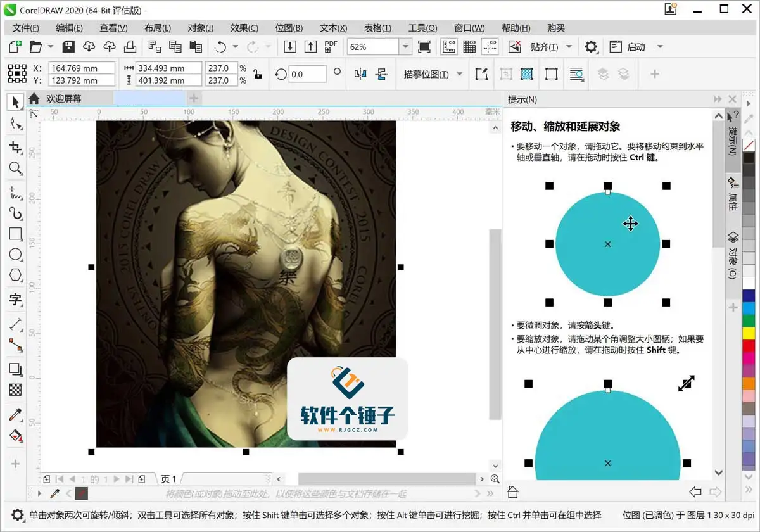Select the Zoom magnifier tool
This screenshot has height=532, width=760.
tap(16, 168)
